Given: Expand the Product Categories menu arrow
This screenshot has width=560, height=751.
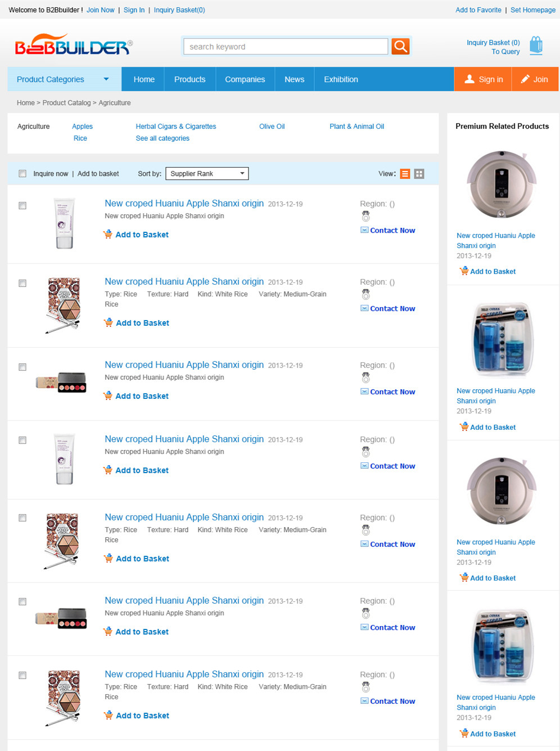Looking at the screenshot, I should pos(106,79).
